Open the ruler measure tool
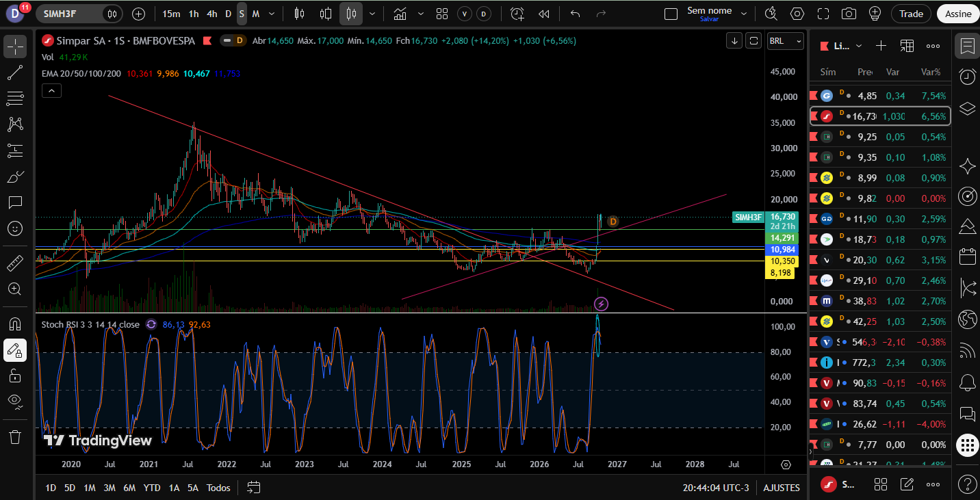The height and width of the screenshot is (500, 980). click(x=15, y=263)
